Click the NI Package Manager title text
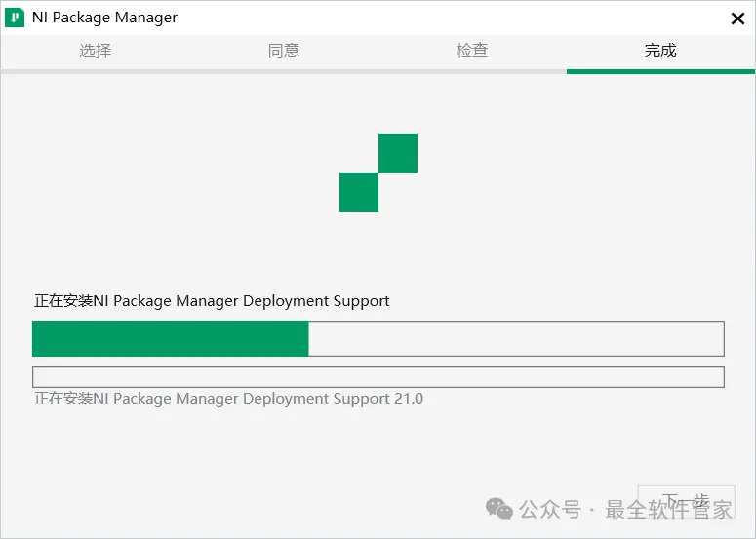Screen dimensions: 756x539 coord(105,18)
